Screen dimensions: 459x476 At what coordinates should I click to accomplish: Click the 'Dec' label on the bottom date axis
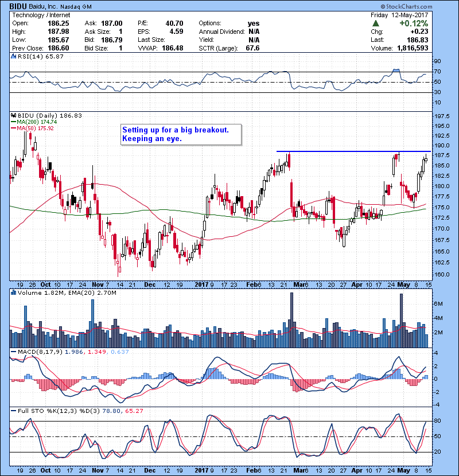(150, 470)
